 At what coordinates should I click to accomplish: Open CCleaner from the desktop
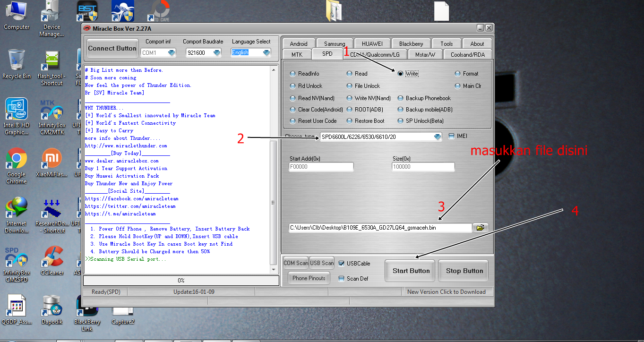click(x=52, y=261)
